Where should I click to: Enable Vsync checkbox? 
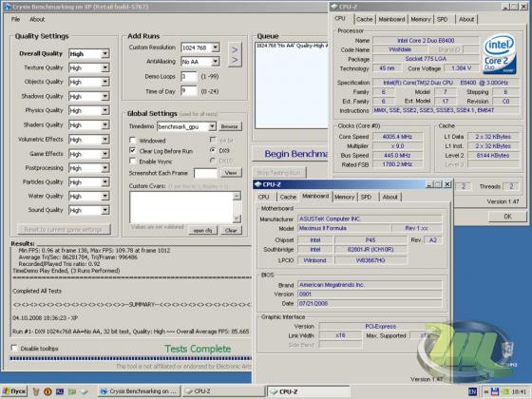coord(133,161)
